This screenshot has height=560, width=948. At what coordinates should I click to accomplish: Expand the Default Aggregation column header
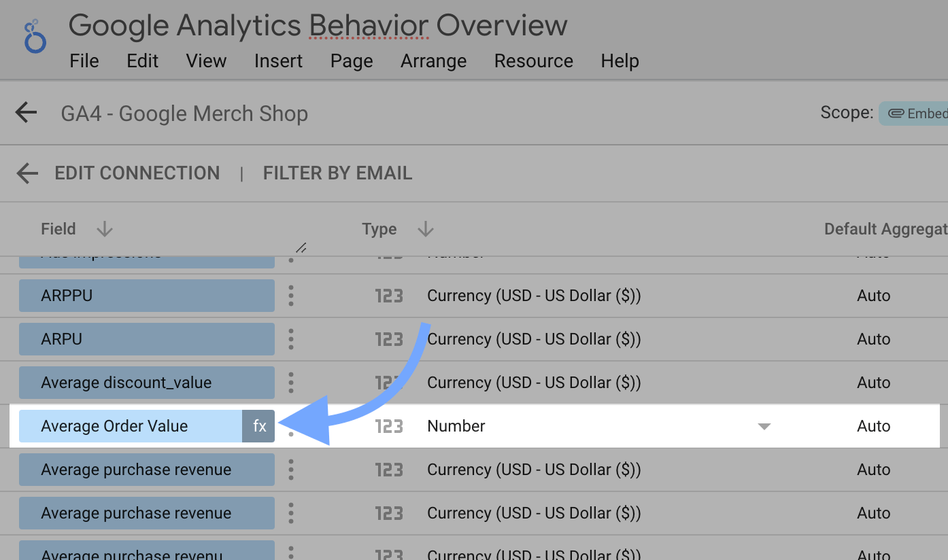884,229
